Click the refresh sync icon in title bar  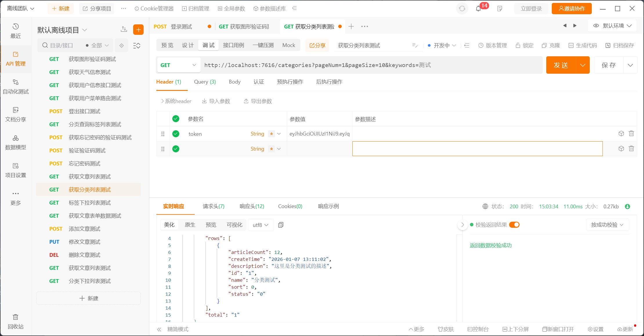[x=462, y=9]
